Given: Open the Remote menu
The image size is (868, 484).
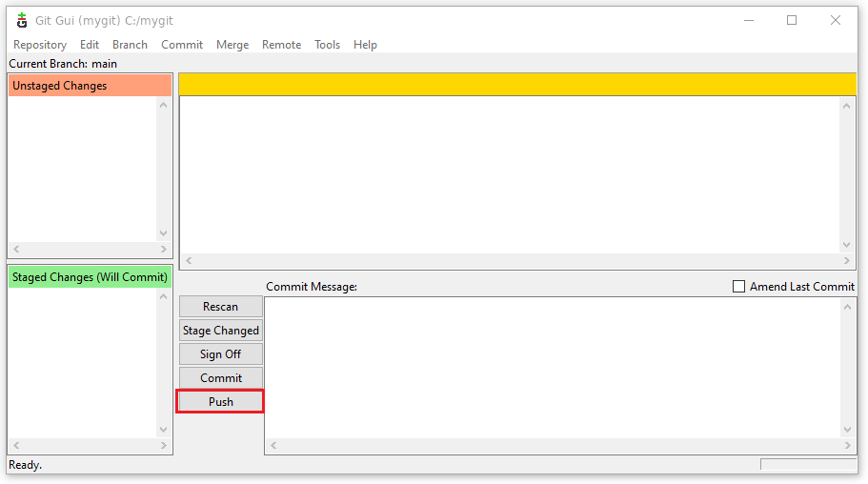Looking at the screenshot, I should (x=281, y=45).
